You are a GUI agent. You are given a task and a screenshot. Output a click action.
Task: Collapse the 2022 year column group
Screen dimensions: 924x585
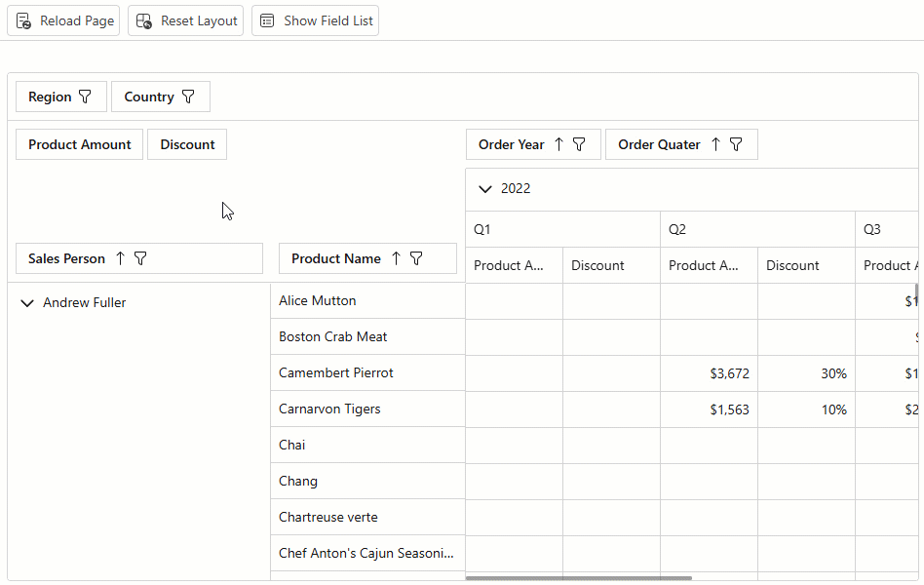485,189
